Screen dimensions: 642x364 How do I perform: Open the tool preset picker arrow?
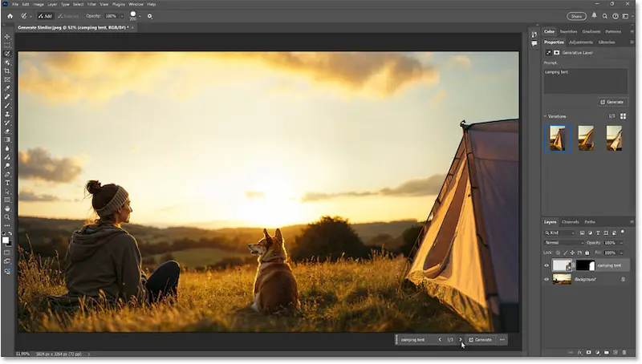coord(30,16)
